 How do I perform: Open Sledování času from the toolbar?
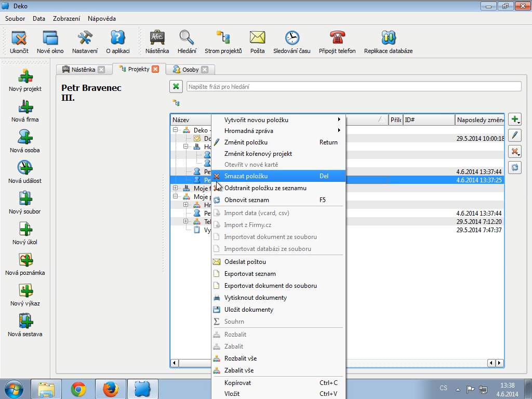click(292, 38)
